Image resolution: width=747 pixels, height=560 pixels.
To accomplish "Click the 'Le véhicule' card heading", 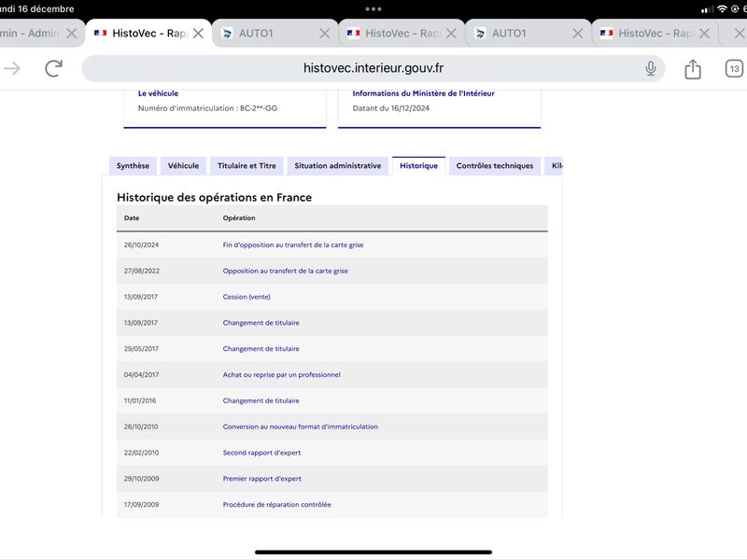I will coord(158,93).
